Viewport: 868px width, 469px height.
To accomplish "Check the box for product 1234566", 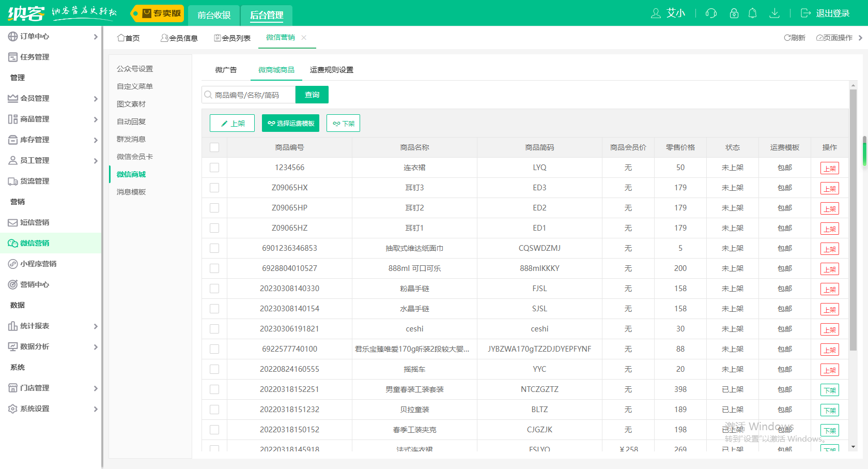I will pos(214,168).
